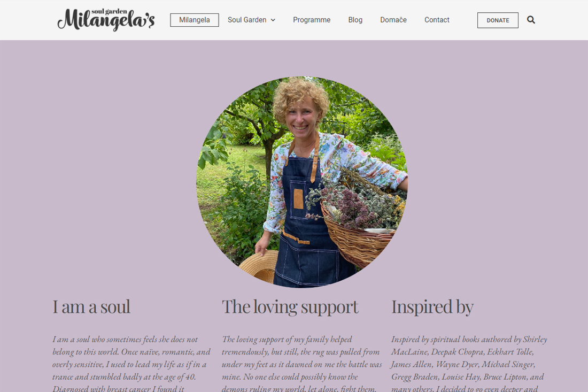Click the Milangela's script logo
588x392 pixels.
click(106, 19)
